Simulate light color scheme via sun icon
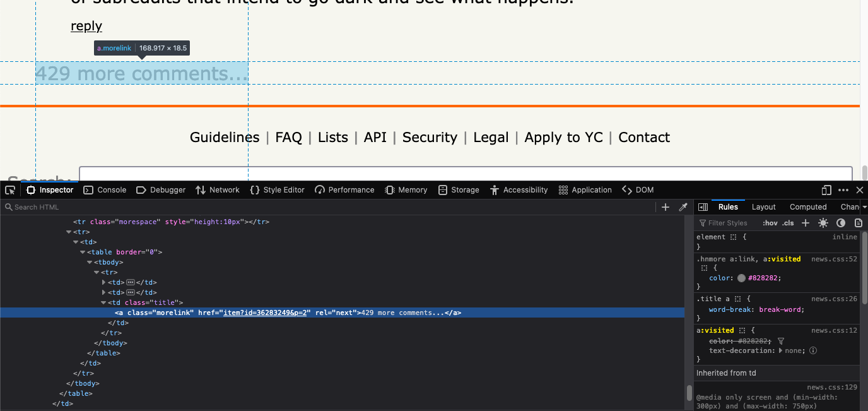The width and height of the screenshot is (868, 411). [x=823, y=222]
